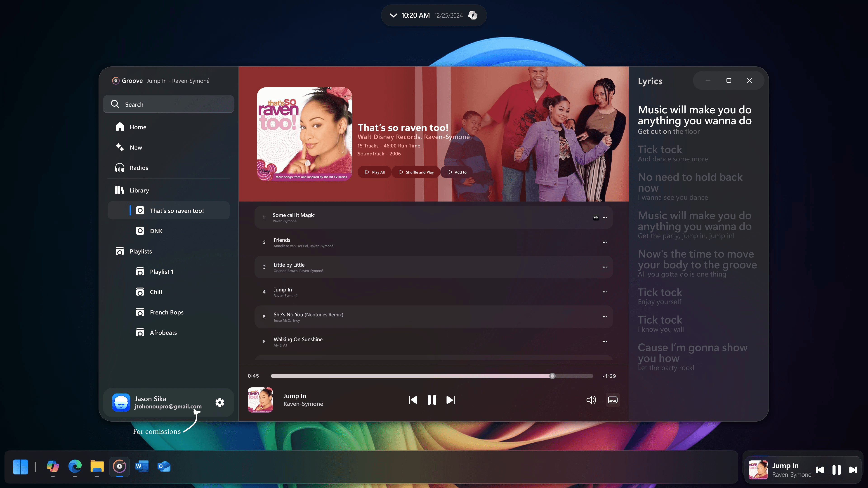This screenshot has height=488, width=868.
Task: Click the TV badge on Some call it Magic
Action: [x=596, y=217]
